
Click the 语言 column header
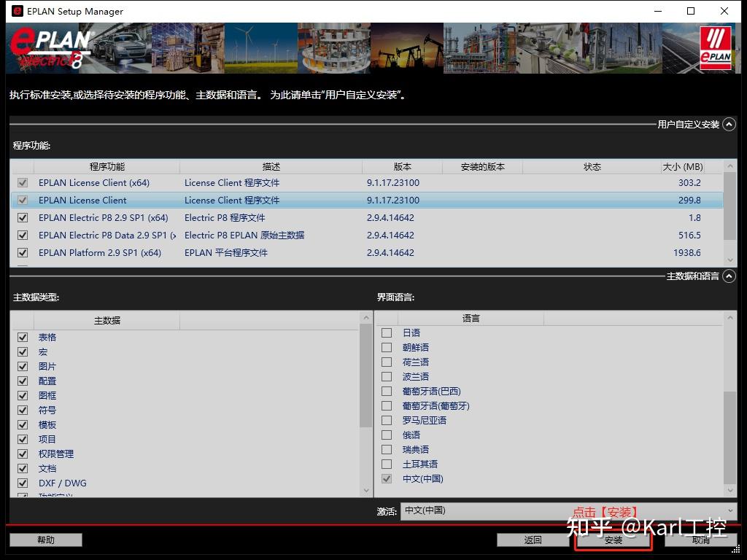471,318
